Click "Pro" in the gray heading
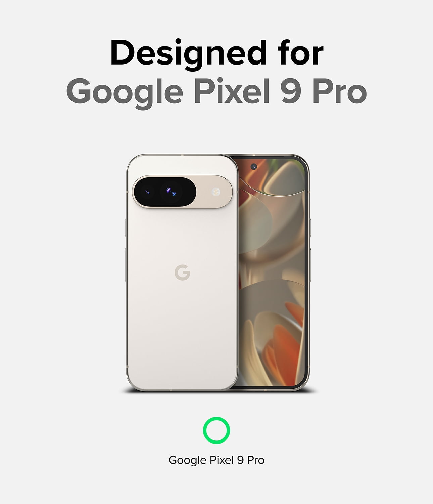Image resolution: width=433 pixels, height=504 pixels. 339,91
